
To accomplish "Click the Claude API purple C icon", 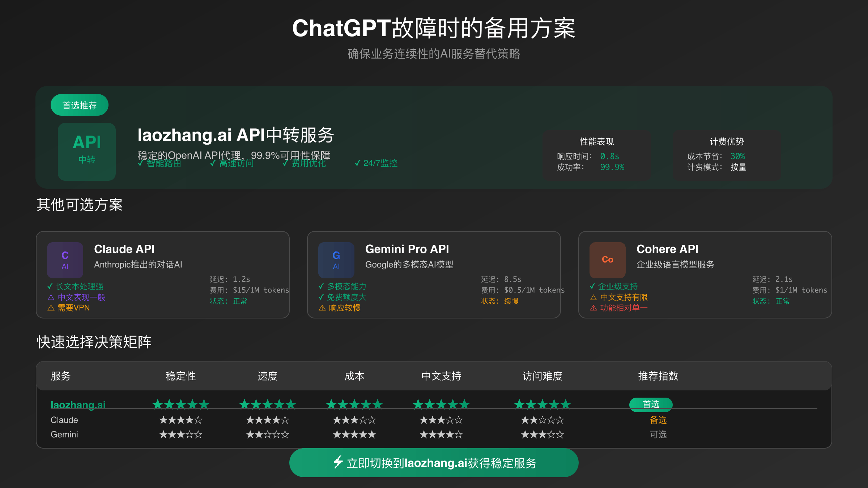I will click(x=65, y=260).
